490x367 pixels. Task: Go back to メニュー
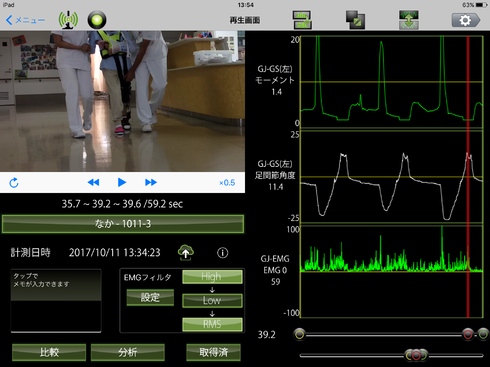point(25,20)
